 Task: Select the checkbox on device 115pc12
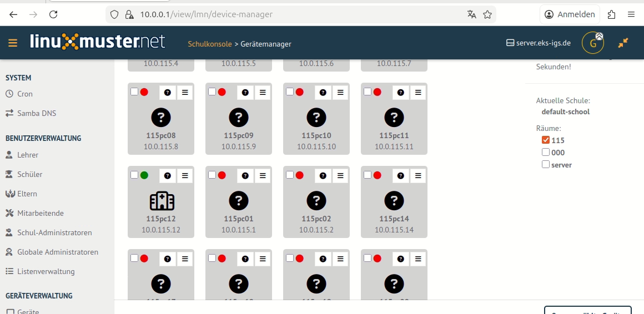[x=134, y=175]
